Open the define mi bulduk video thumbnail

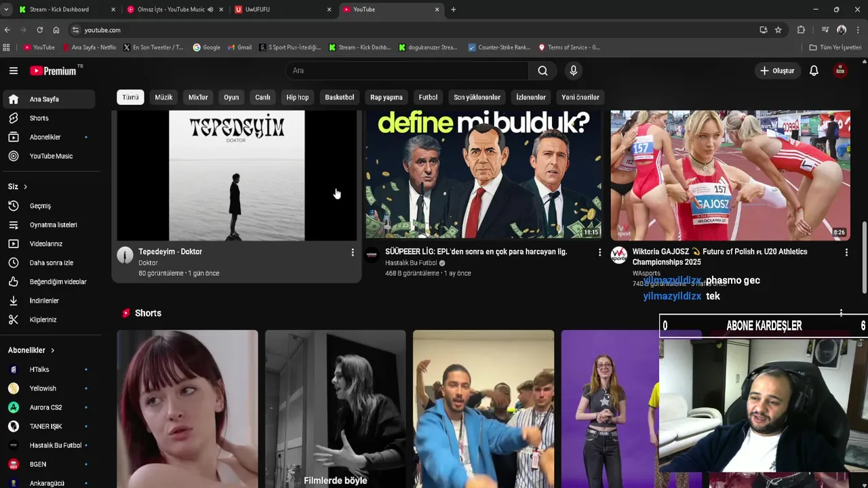click(484, 176)
